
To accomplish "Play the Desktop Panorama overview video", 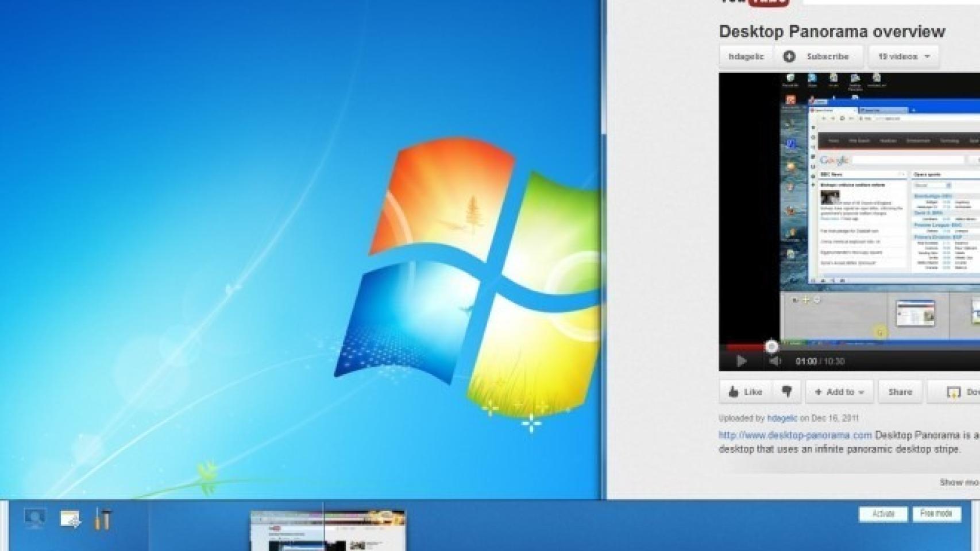I will pyautogui.click(x=741, y=361).
